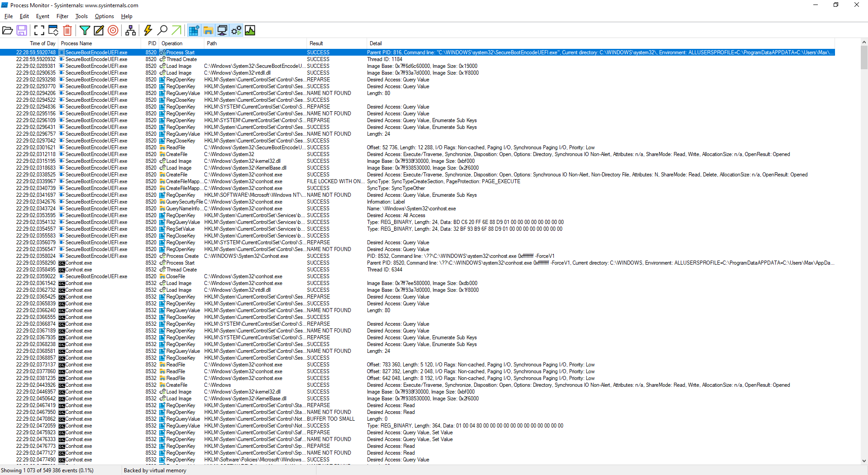Toggle Show Process and Thread Activity
The width and height of the screenshot is (868, 475).
tap(236, 30)
